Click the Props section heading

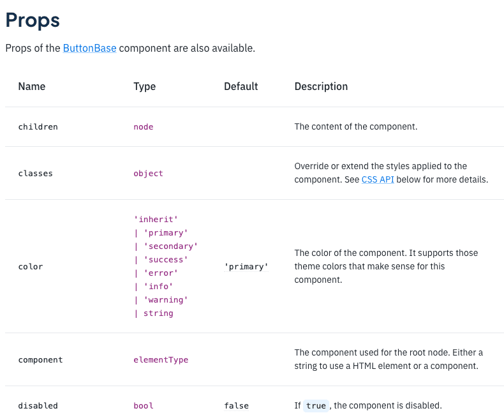click(33, 20)
